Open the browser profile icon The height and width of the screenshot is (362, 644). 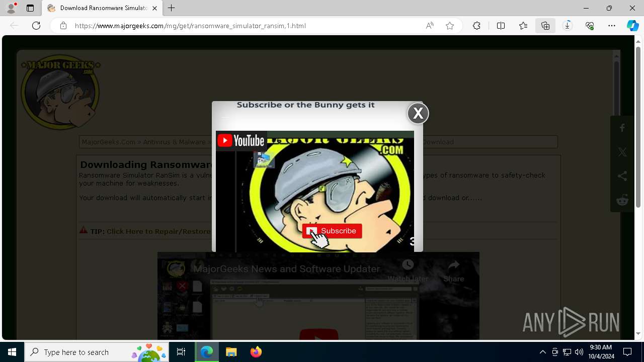point(11,8)
